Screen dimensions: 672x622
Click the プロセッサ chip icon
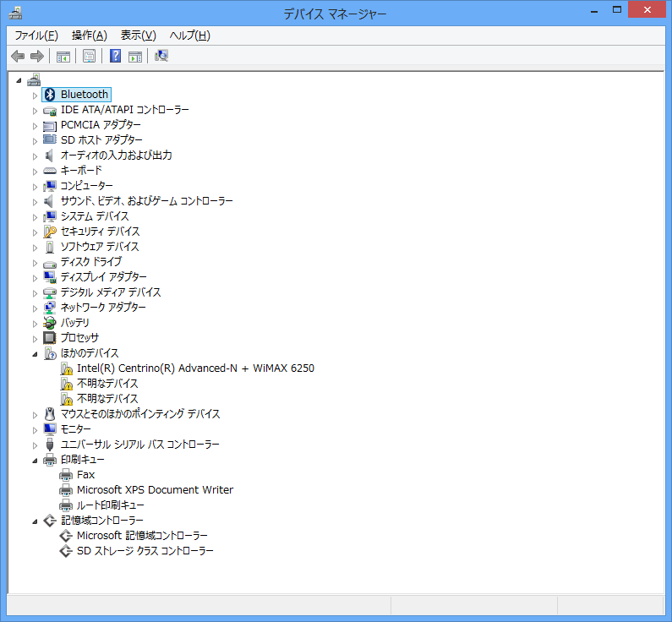[x=50, y=338]
